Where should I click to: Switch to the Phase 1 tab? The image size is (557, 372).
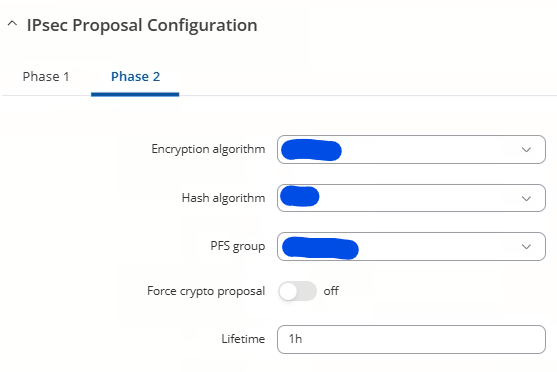[x=46, y=77]
